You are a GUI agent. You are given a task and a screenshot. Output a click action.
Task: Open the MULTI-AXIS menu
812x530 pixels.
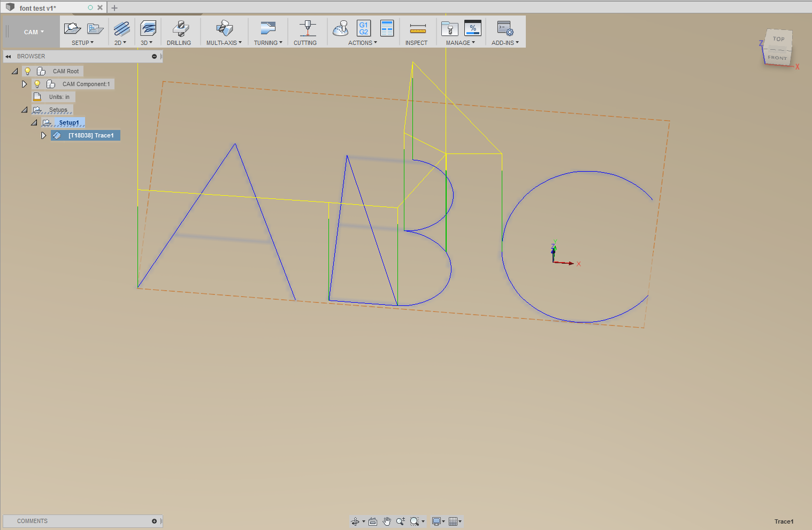tap(224, 43)
